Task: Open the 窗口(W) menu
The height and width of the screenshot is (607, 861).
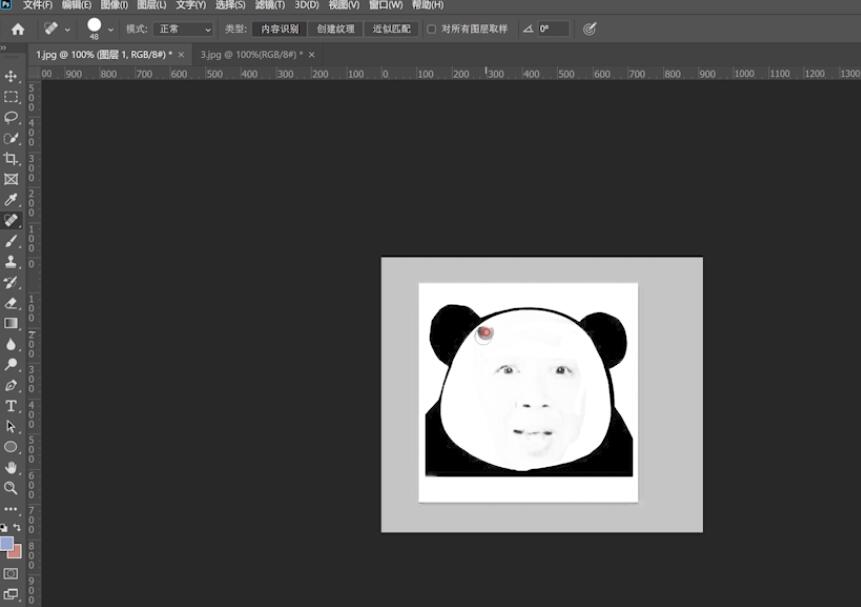Action: point(385,5)
